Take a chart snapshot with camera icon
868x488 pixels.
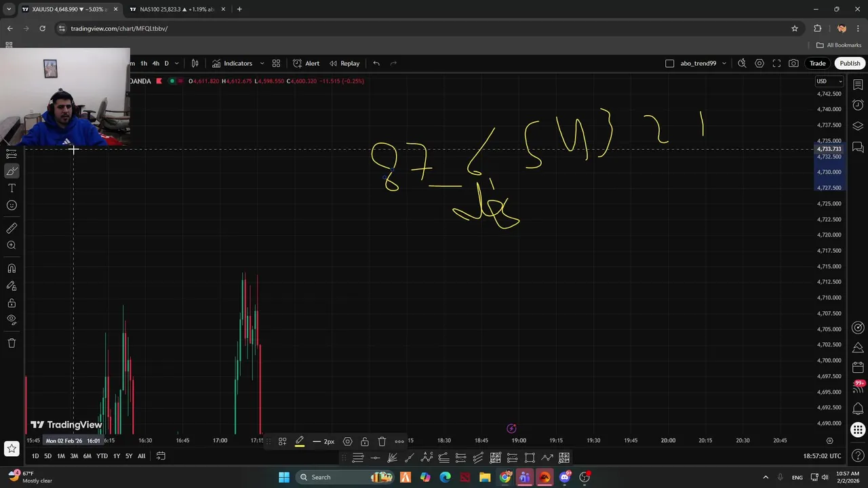793,63
